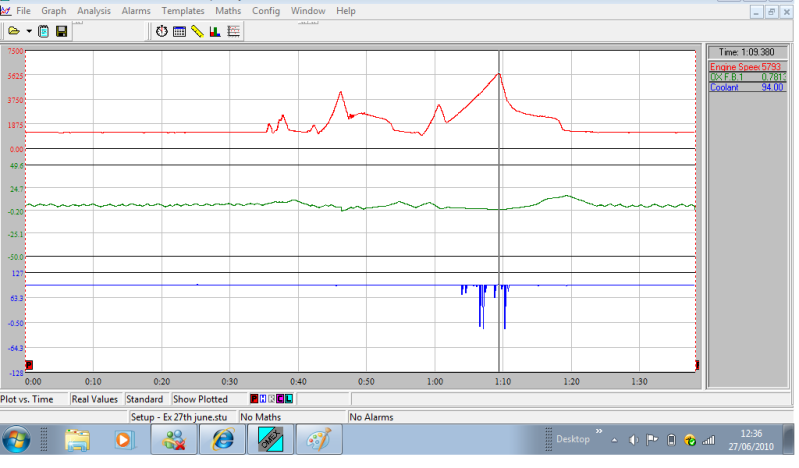Click the stopwatch timer toolbar icon
Viewport: 799px width, 468px height.
click(161, 31)
